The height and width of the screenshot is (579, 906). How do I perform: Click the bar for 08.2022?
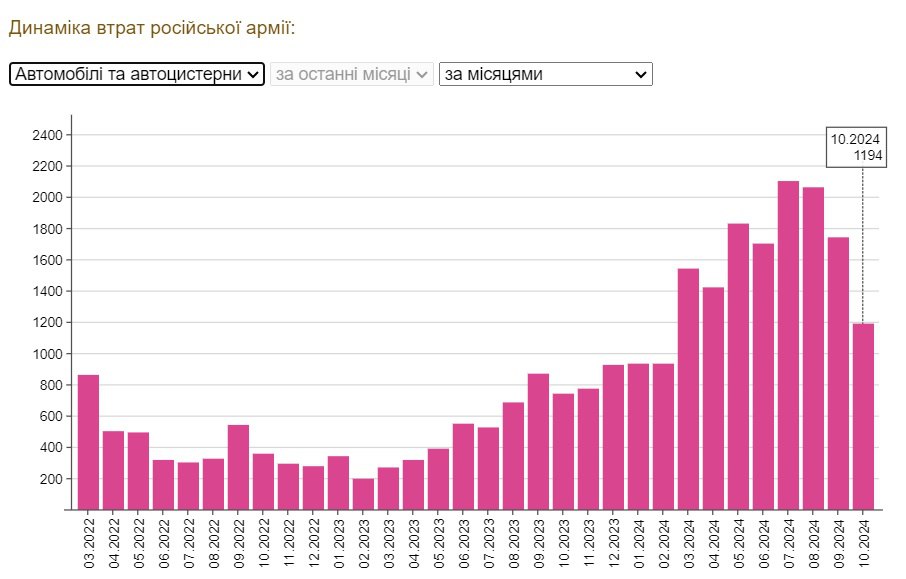(213, 484)
